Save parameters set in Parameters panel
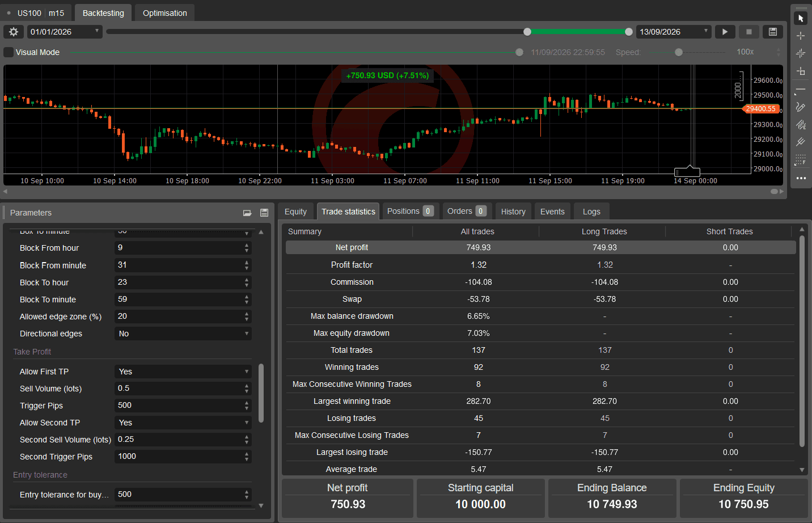Image resolution: width=812 pixels, height=523 pixels. point(264,213)
